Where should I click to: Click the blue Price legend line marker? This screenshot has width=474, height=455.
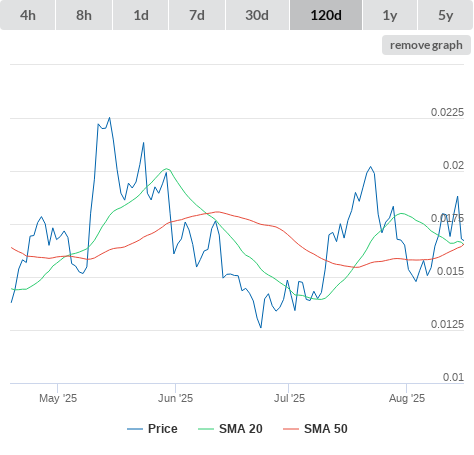point(135,429)
